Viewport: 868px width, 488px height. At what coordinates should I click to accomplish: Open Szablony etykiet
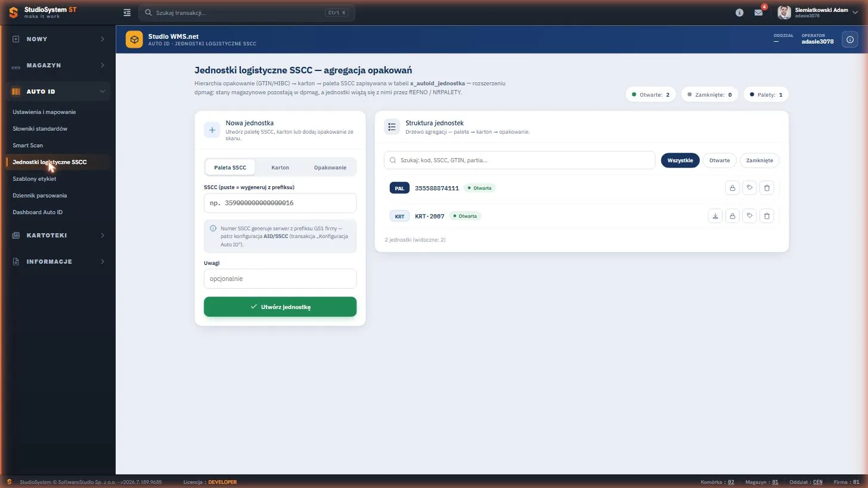[x=35, y=178]
